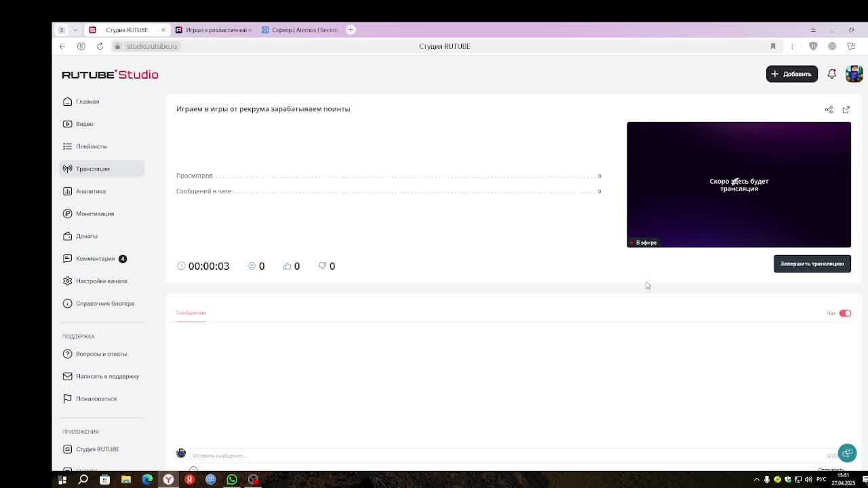This screenshot has width=868, height=488.
Task: Open Windows Start menu
Action: click(62, 480)
